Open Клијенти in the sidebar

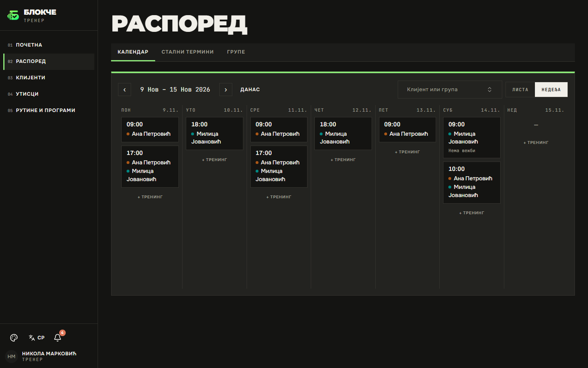[49, 78]
